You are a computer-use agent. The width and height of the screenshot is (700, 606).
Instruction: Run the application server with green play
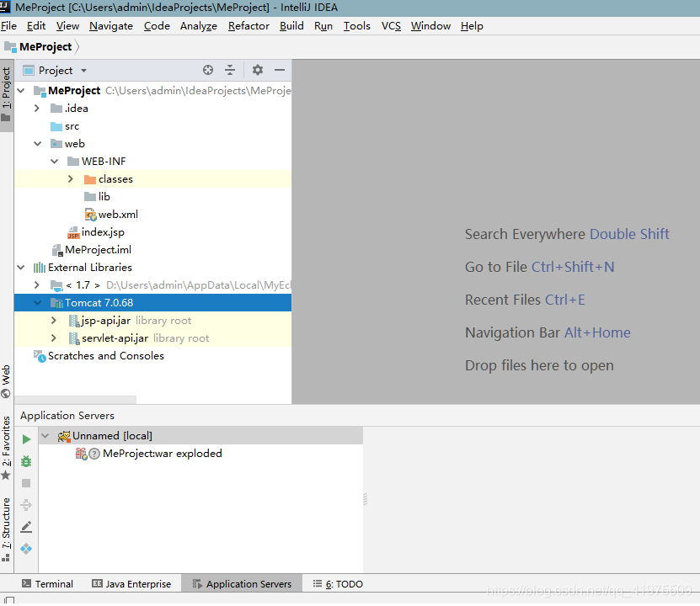coord(26,439)
